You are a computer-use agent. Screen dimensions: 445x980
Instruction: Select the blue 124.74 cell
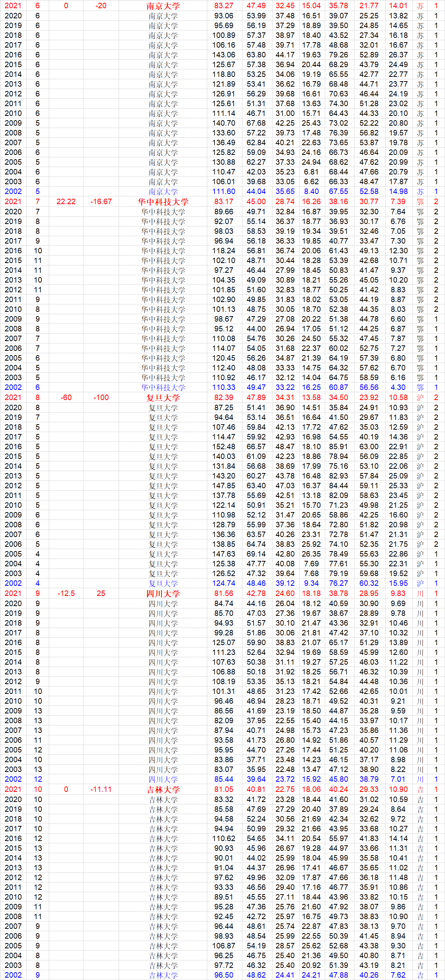point(224,583)
